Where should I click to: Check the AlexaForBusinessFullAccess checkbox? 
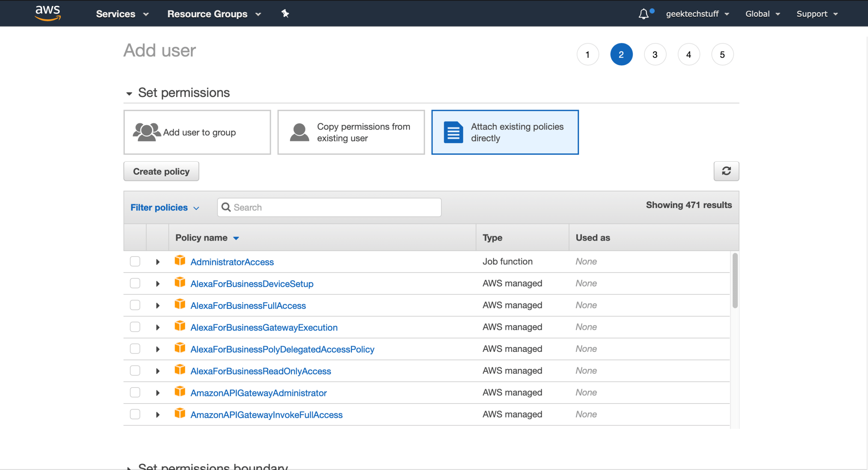click(x=135, y=305)
